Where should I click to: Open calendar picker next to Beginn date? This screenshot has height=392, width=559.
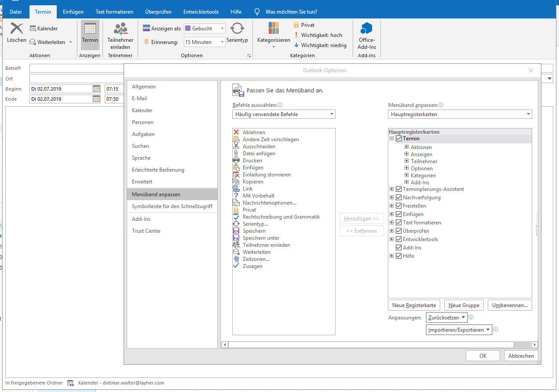(x=96, y=89)
